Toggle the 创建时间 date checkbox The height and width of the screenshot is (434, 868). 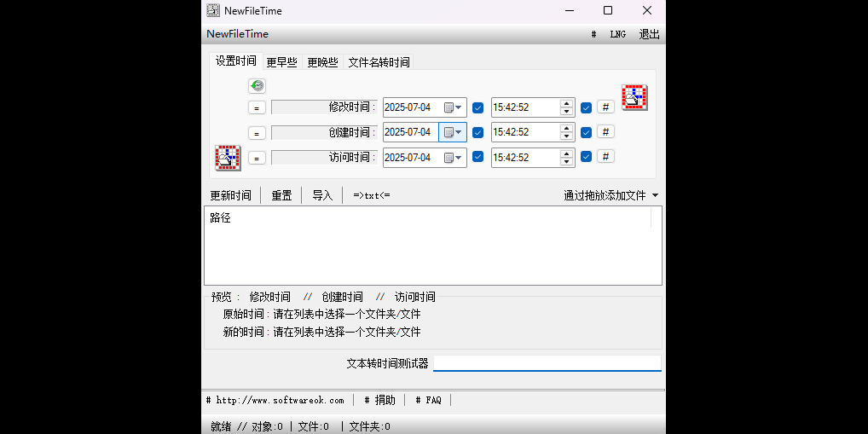(x=478, y=132)
